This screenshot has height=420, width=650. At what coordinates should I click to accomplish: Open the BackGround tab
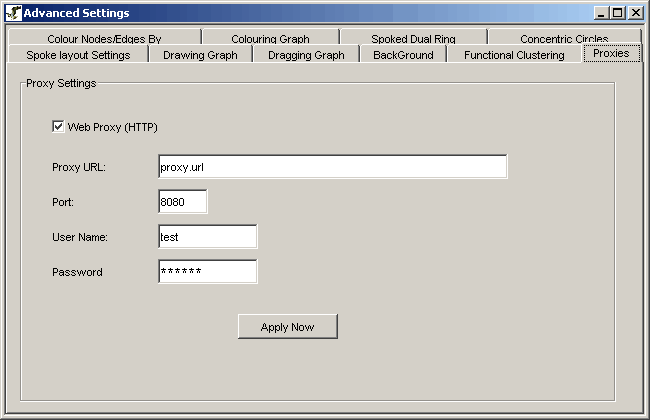[x=403, y=55]
